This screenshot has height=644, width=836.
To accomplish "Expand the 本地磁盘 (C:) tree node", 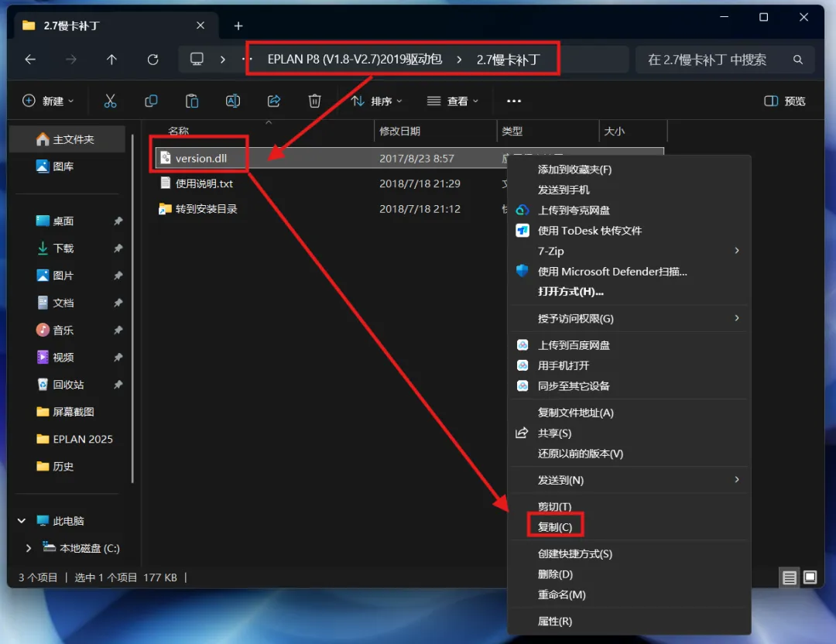I will 29,548.
